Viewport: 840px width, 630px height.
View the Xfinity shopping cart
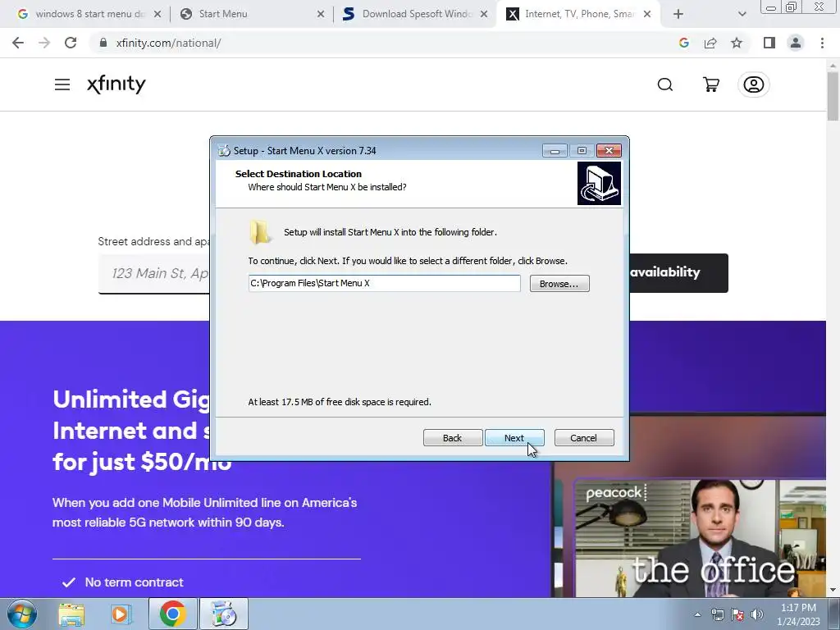(711, 84)
